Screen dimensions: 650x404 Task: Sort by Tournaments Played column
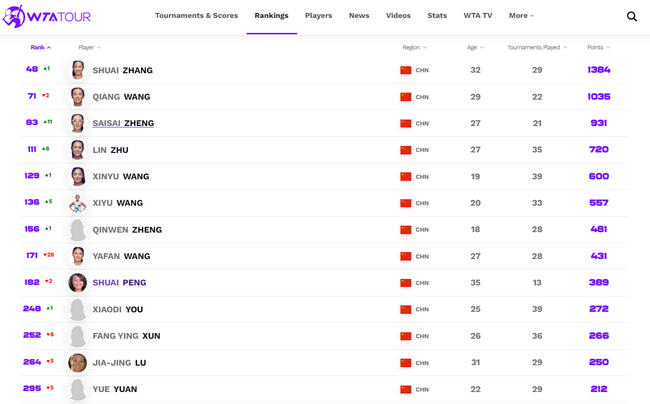click(x=537, y=47)
